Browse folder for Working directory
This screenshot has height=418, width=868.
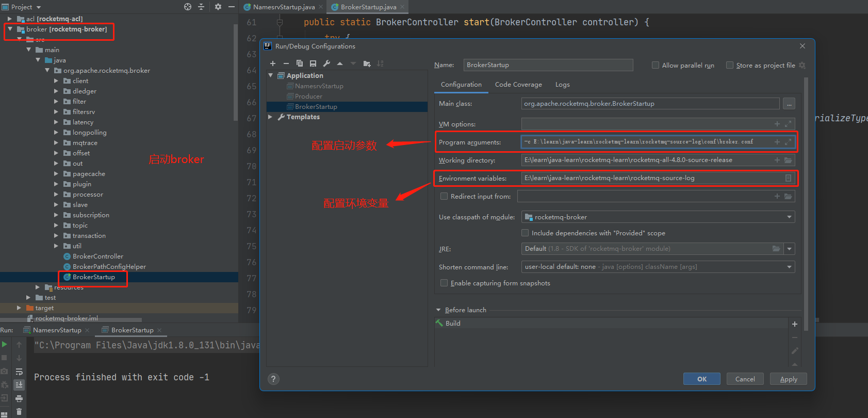[x=788, y=160]
